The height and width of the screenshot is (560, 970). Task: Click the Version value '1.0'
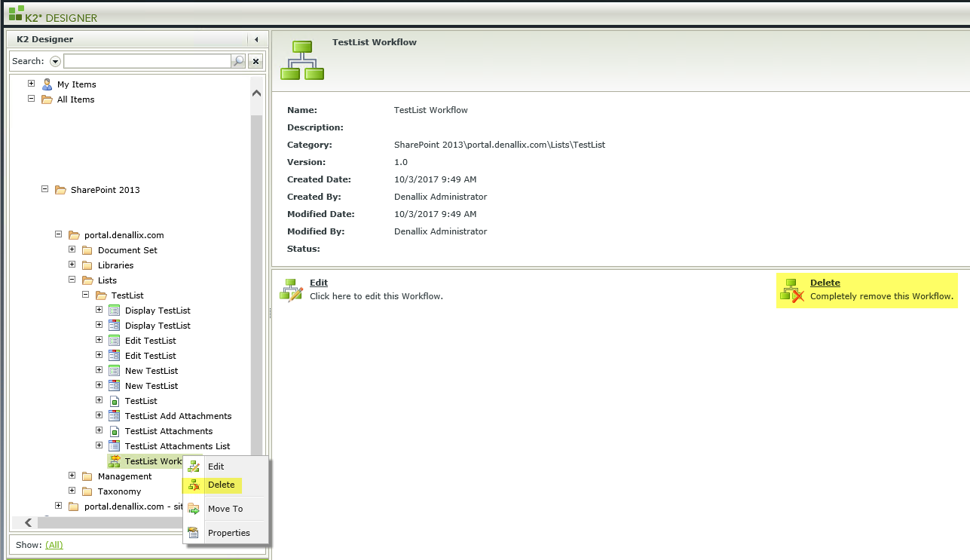[x=401, y=162]
